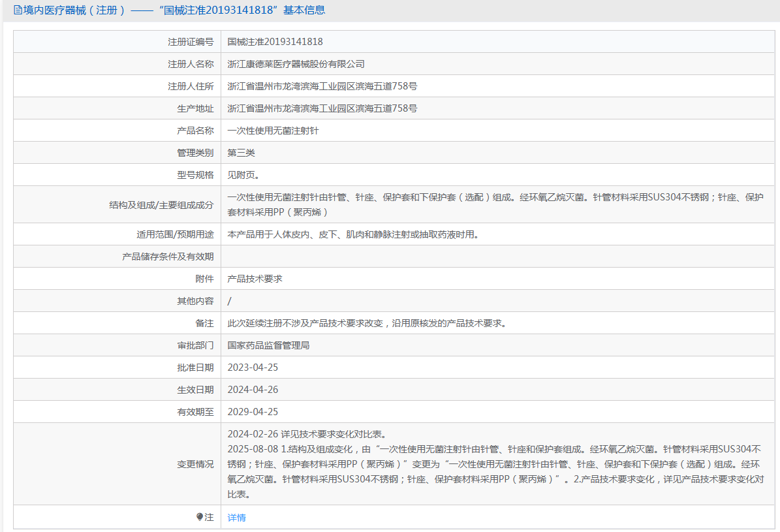Image resolution: width=780 pixels, height=532 pixels.
Task: Click the label 管理类别
Action: (x=195, y=153)
